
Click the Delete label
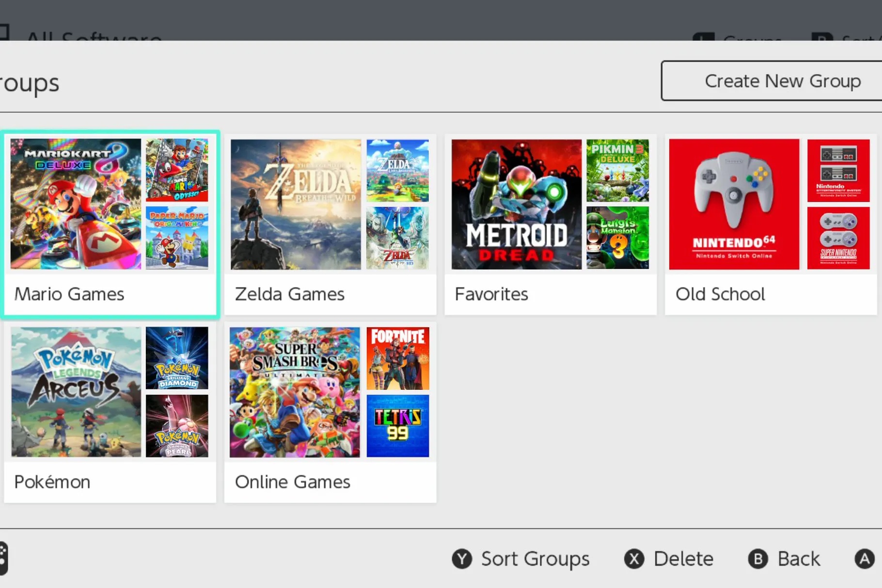683,559
